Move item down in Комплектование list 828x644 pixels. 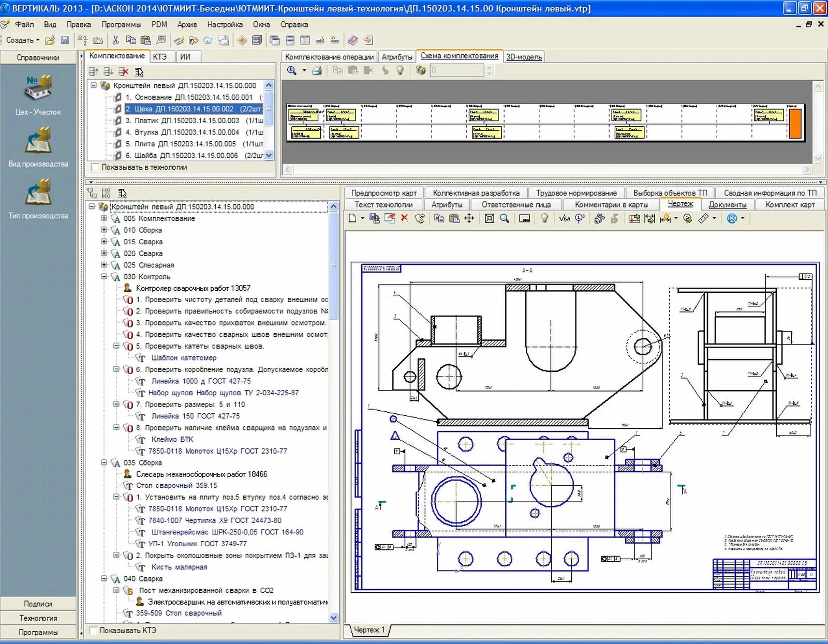(108, 71)
